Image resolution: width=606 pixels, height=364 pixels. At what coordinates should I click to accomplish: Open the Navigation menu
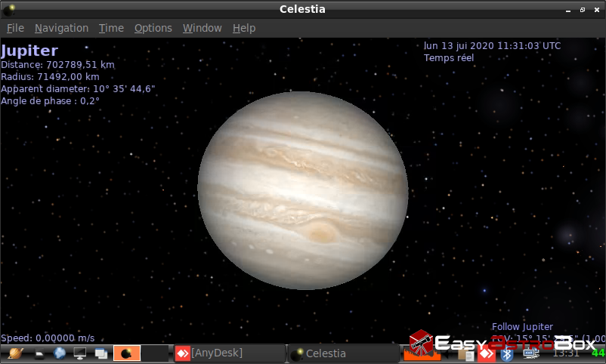pyautogui.click(x=61, y=28)
